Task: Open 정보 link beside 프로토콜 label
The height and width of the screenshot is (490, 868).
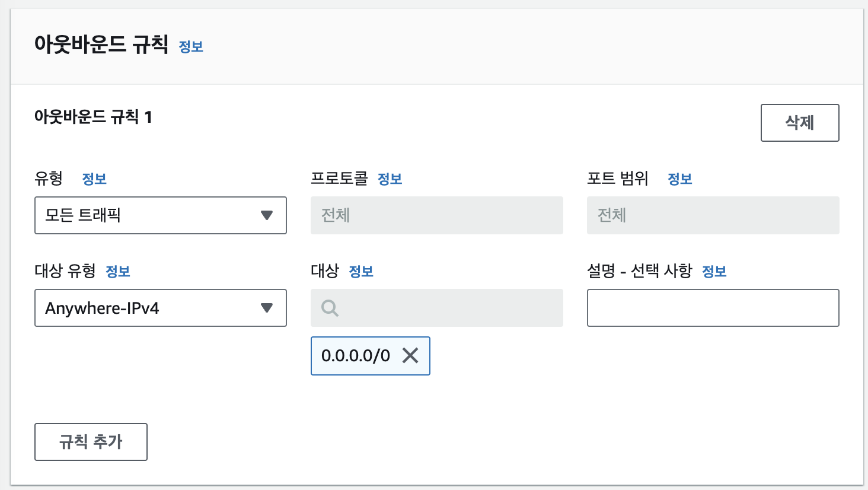Action: pos(390,179)
